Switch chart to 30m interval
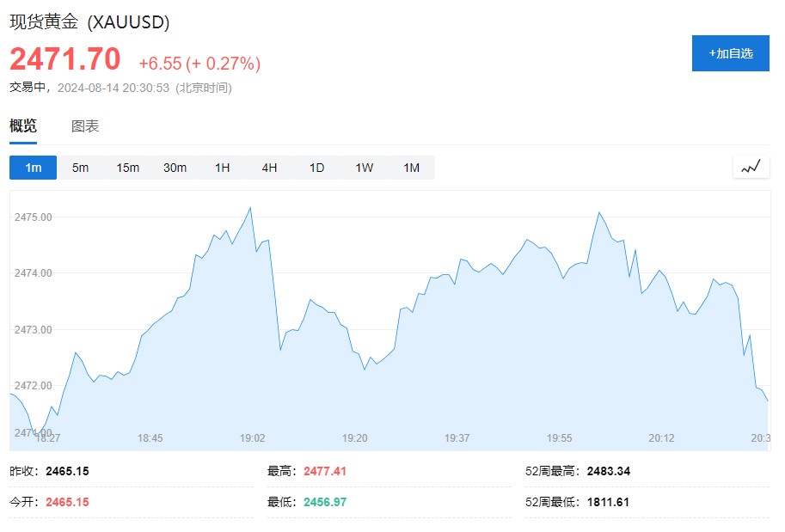The height and width of the screenshot is (532, 785). click(x=175, y=168)
